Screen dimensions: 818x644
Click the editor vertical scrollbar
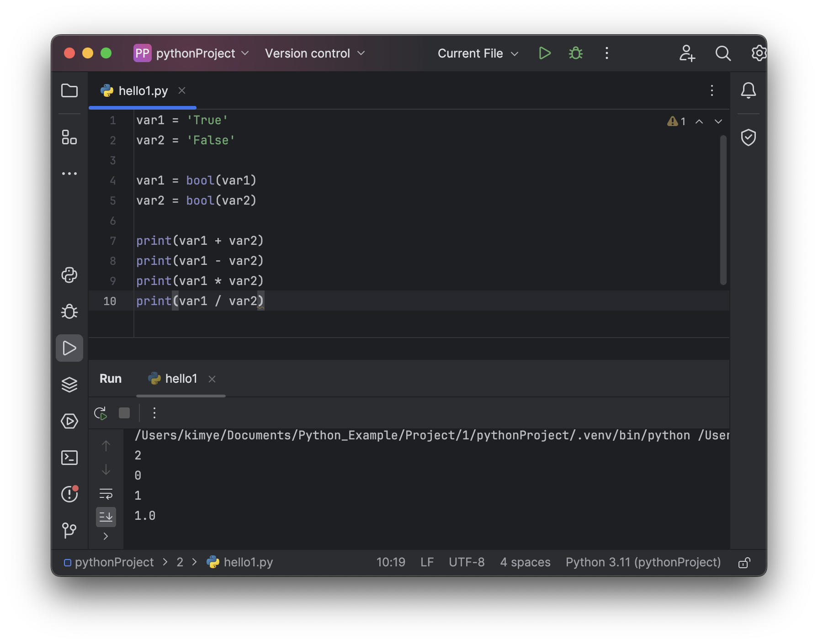pos(723,210)
